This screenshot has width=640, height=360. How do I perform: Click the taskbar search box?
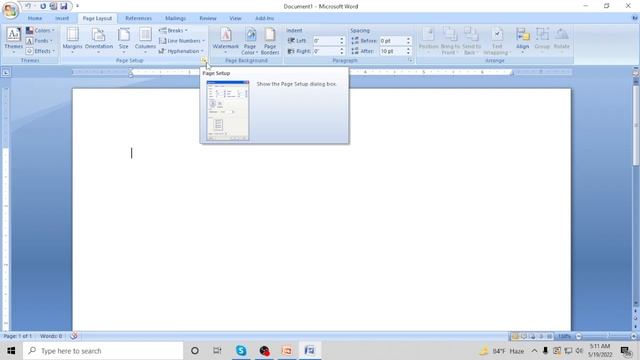pos(103,351)
